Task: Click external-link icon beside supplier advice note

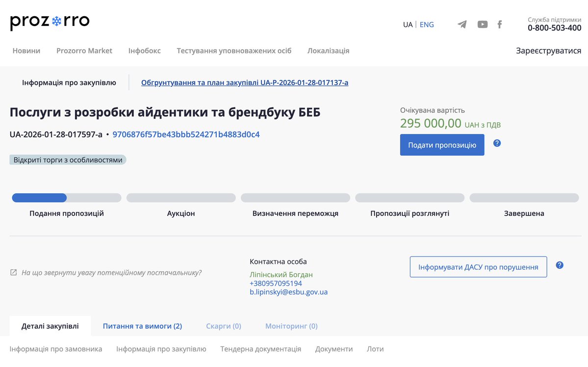Action: pyautogui.click(x=13, y=272)
